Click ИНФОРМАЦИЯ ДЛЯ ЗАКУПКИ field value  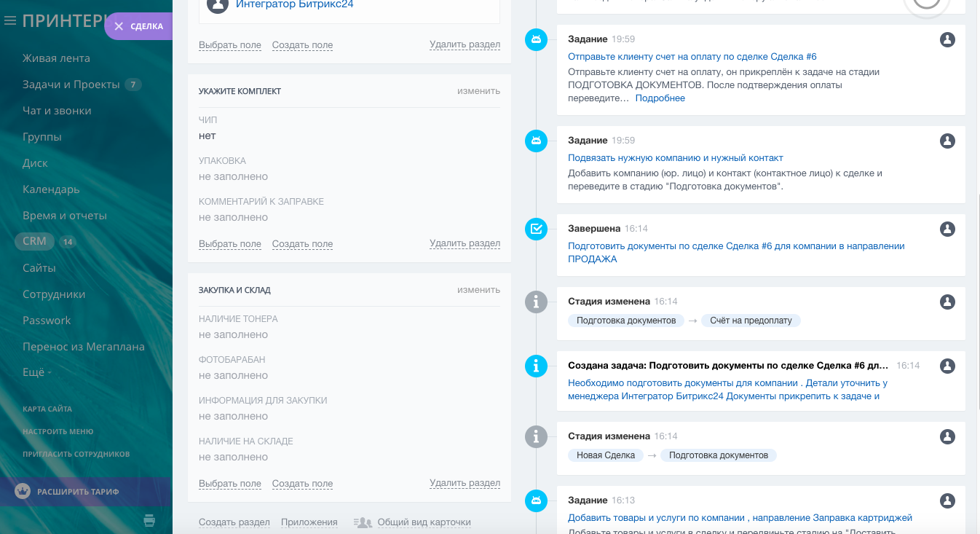[x=233, y=416]
